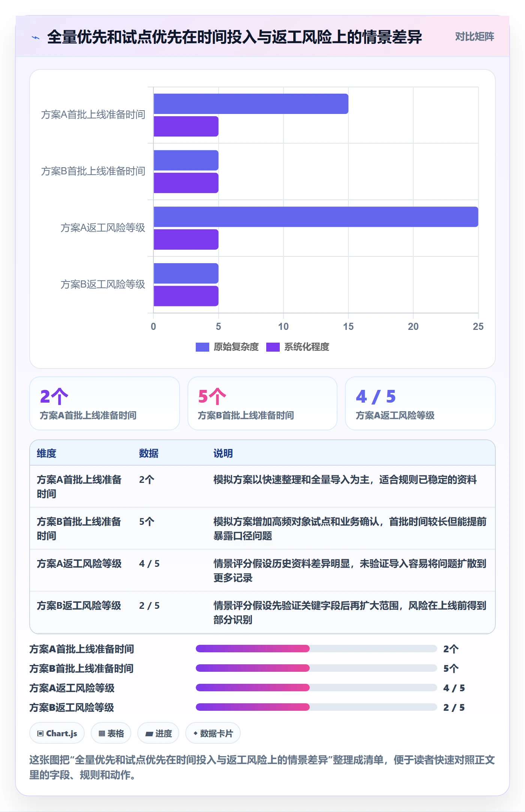Click the 说明 column header
Viewport: 525px width, 812px height.
point(223,453)
